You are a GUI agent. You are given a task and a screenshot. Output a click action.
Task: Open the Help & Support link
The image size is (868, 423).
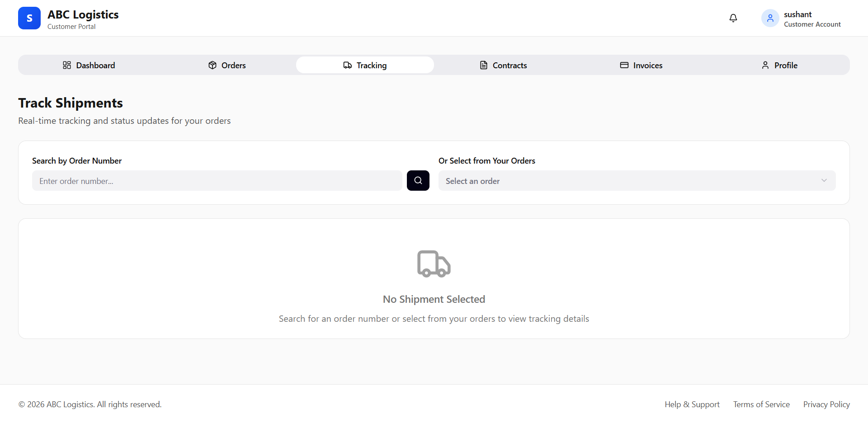point(692,404)
